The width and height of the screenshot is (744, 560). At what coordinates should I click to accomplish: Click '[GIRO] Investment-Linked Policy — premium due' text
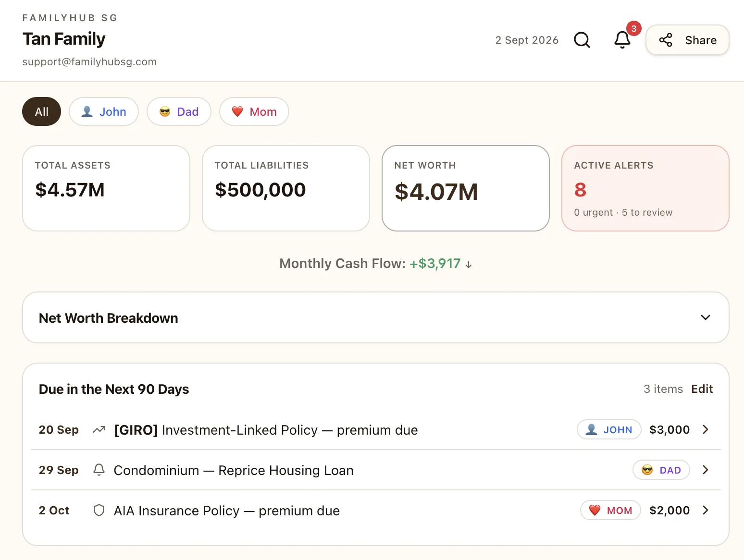point(266,430)
